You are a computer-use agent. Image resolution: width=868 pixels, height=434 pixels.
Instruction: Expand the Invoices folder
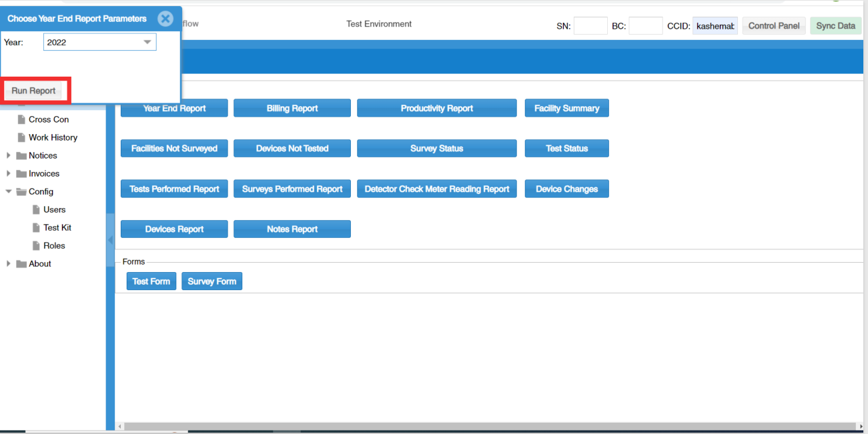(9, 173)
